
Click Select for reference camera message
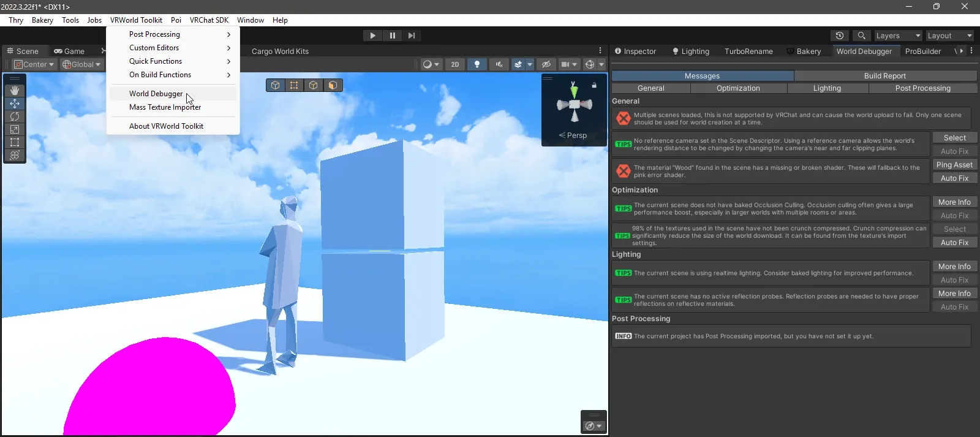[x=954, y=138]
